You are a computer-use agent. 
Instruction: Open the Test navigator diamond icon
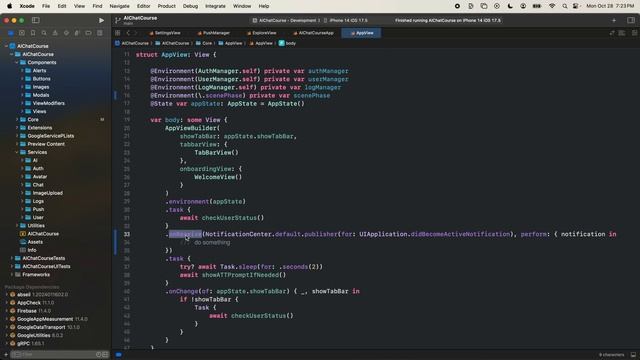(x=66, y=33)
